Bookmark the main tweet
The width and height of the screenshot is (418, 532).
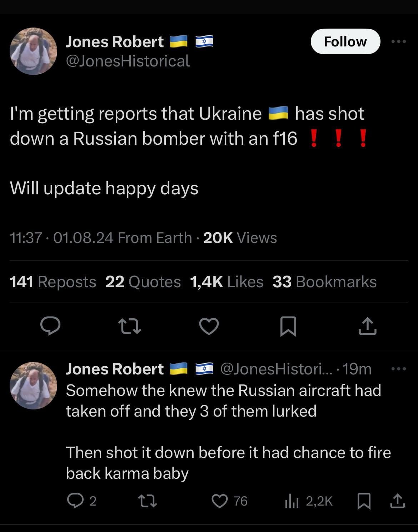[x=288, y=326]
